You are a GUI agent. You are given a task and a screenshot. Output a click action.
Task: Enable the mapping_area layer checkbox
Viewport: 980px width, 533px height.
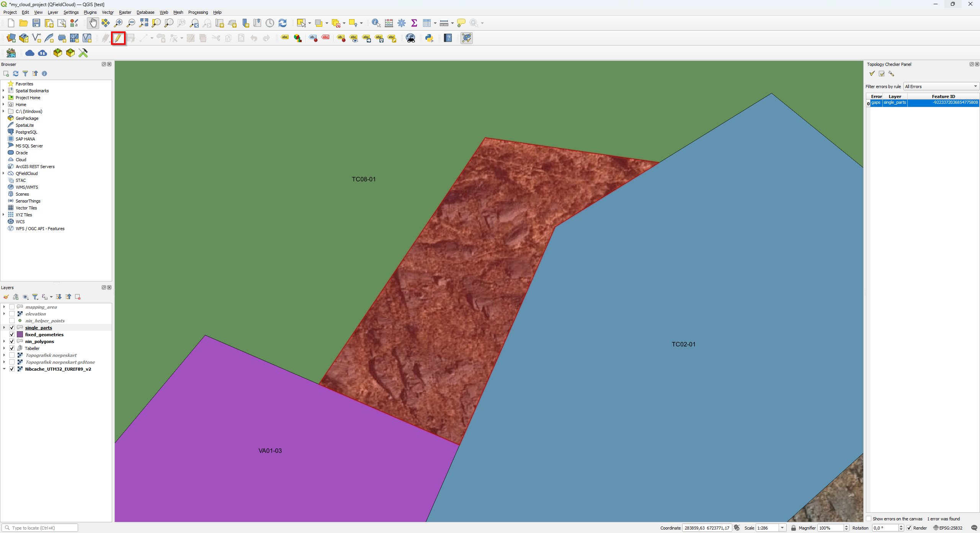pos(12,307)
